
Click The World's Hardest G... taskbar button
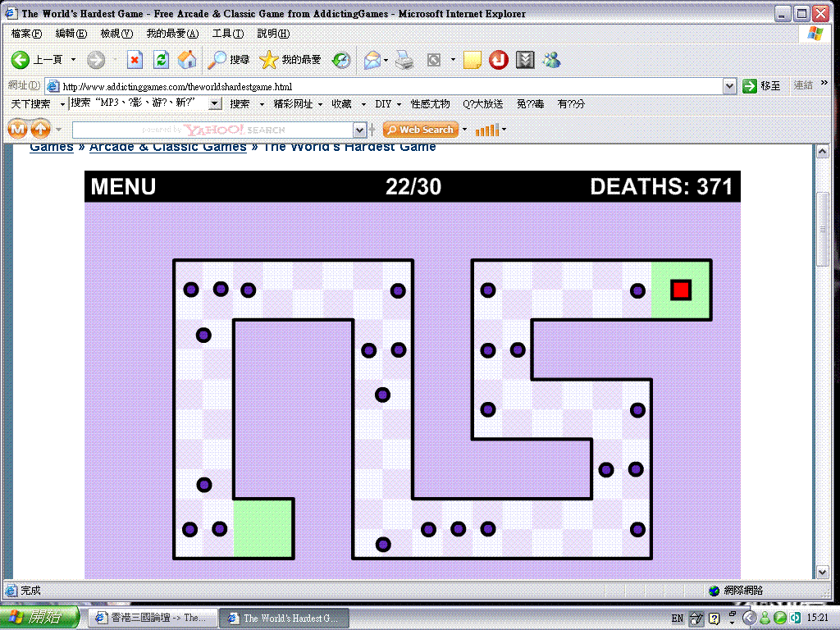pyautogui.click(x=285, y=618)
